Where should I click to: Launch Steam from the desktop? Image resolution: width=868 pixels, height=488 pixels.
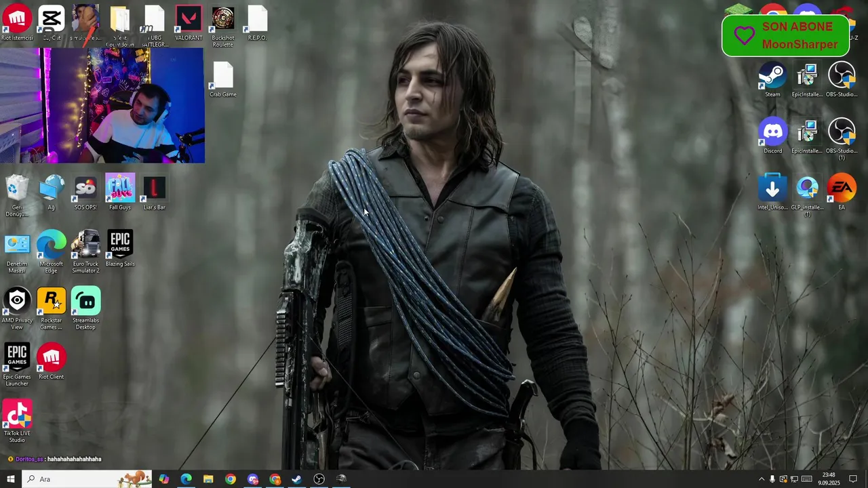click(x=772, y=80)
